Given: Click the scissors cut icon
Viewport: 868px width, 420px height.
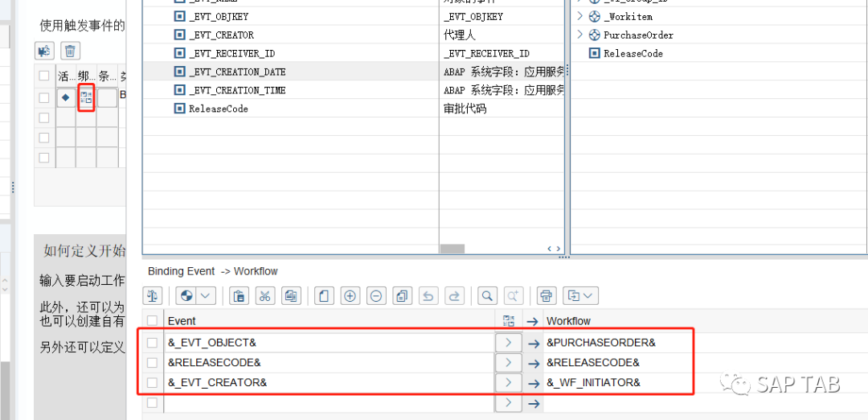Looking at the screenshot, I should click(264, 296).
